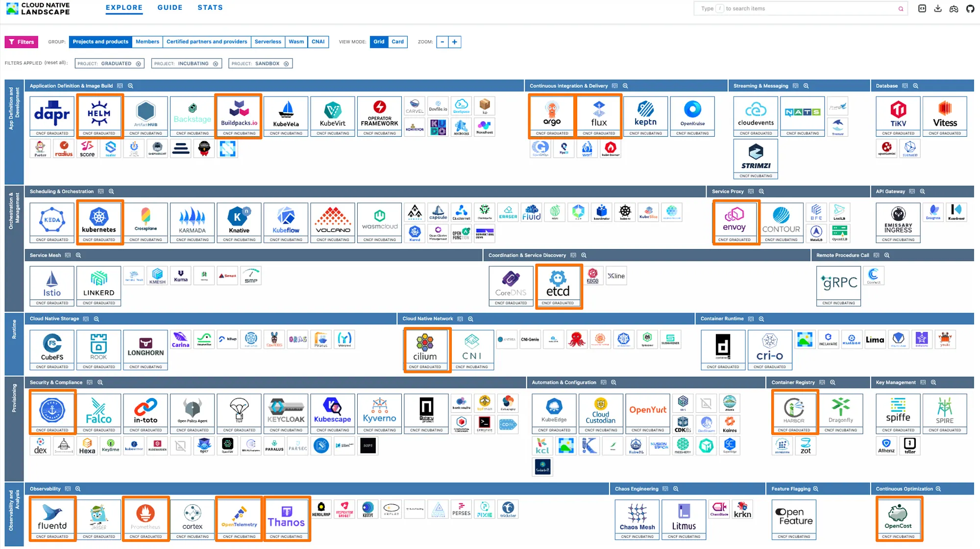
Task: Click the Strimzi project logo
Action: click(x=756, y=159)
